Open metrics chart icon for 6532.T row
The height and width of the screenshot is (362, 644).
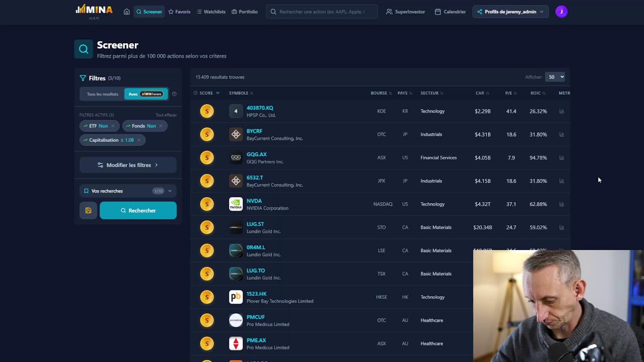pyautogui.click(x=561, y=180)
